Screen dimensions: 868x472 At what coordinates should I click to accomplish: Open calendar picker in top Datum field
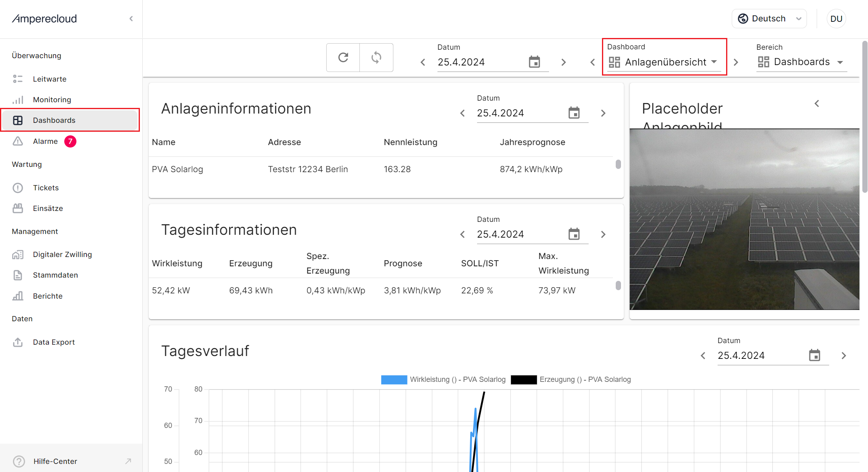[534, 62]
